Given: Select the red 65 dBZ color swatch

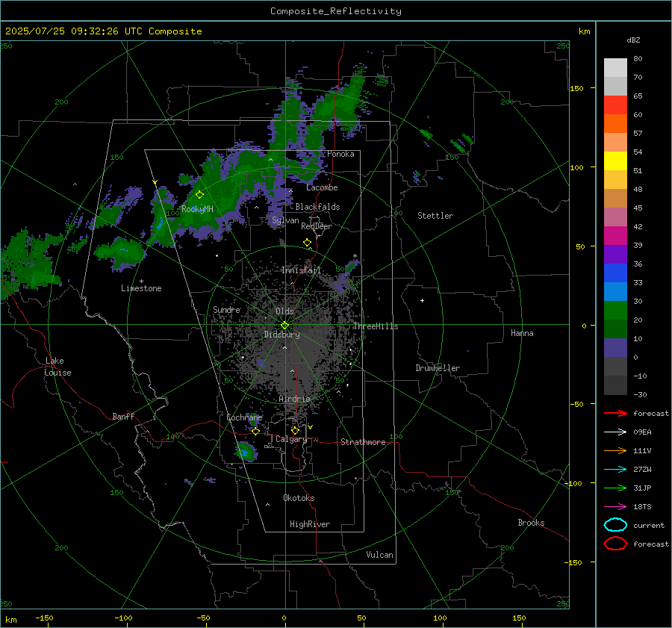Looking at the screenshot, I should [x=615, y=105].
